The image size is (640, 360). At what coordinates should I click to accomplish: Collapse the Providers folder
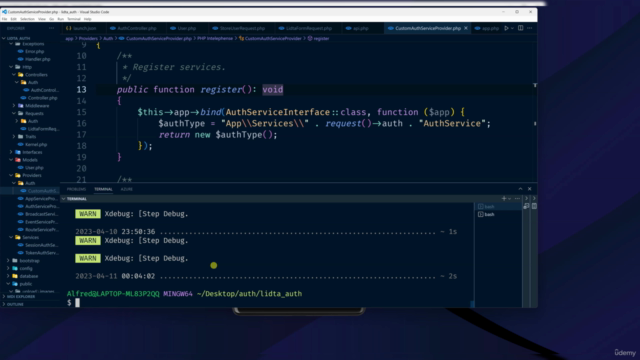[11, 175]
